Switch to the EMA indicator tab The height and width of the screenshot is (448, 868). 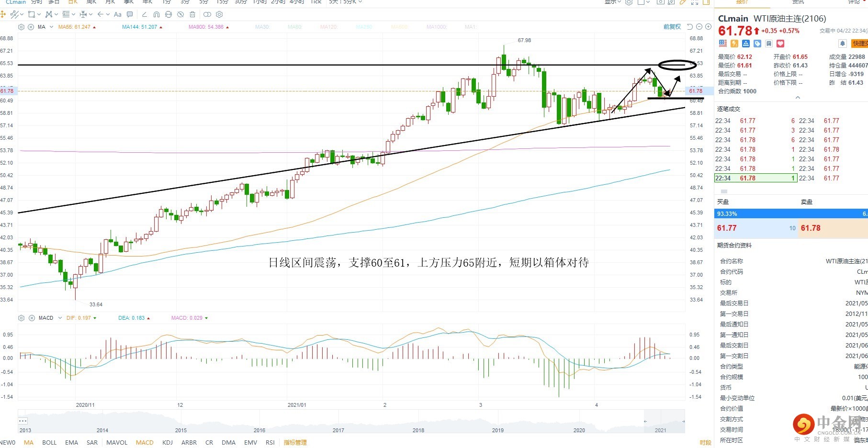pyautogui.click(x=71, y=442)
